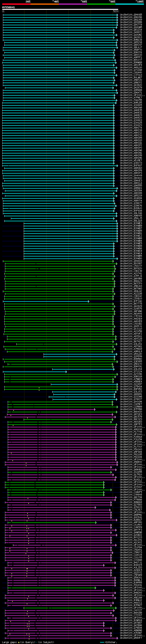146x644 pixels.
Task: Select hit label UniRef100_B0D0C5
Action: 131,565
